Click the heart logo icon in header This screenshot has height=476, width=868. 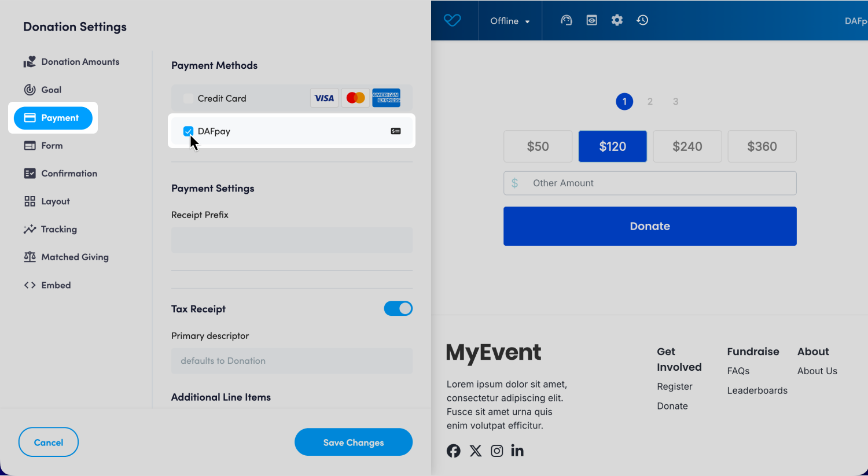(452, 20)
